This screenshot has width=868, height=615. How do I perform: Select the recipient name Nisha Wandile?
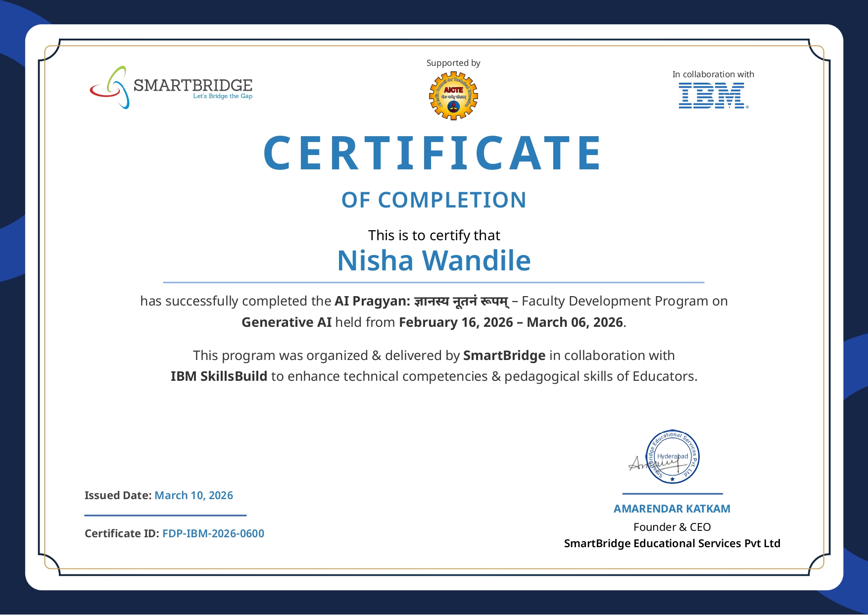[x=434, y=260]
